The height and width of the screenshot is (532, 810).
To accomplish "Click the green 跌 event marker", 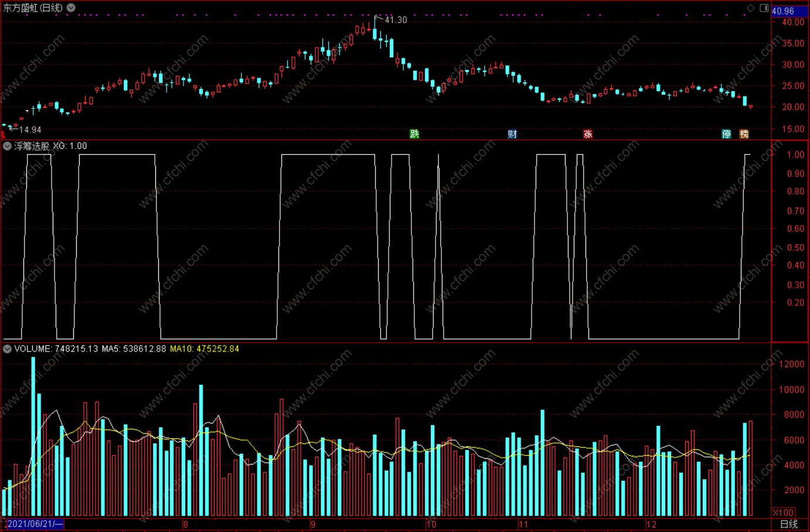I will click(414, 134).
